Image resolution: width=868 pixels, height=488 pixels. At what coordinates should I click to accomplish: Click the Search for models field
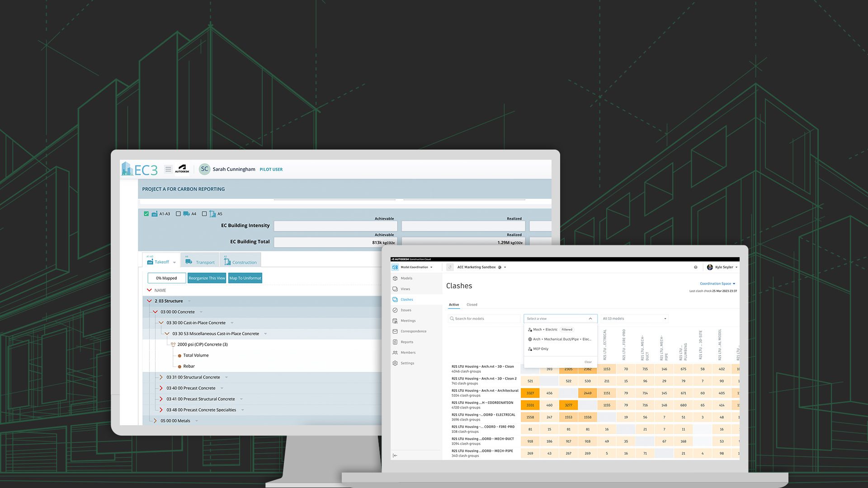tap(485, 319)
